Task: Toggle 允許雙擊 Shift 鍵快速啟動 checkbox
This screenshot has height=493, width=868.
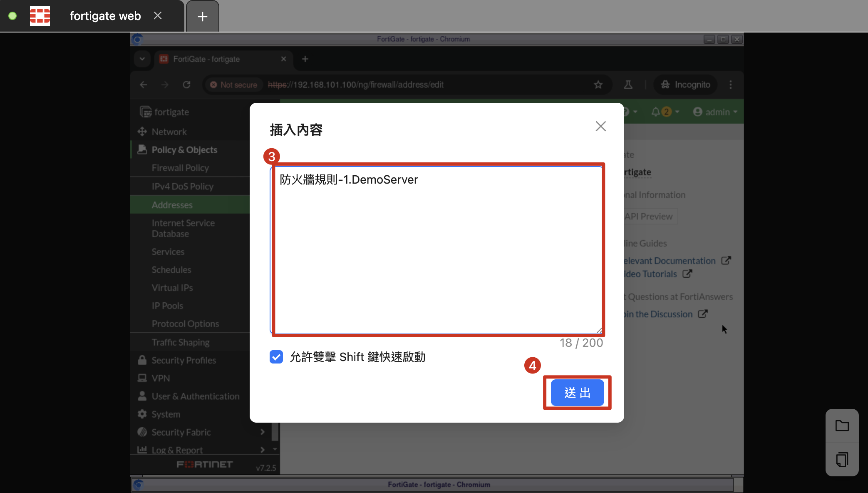Action: pos(276,357)
